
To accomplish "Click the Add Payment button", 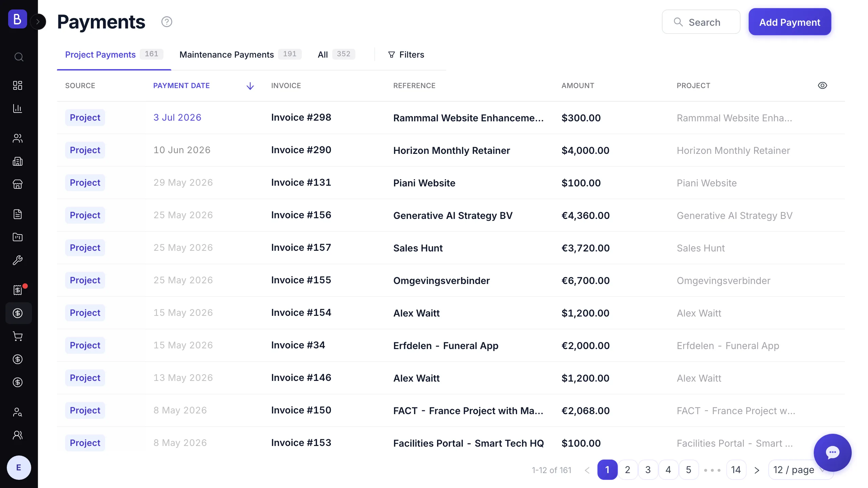I will [x=790, y=22].
